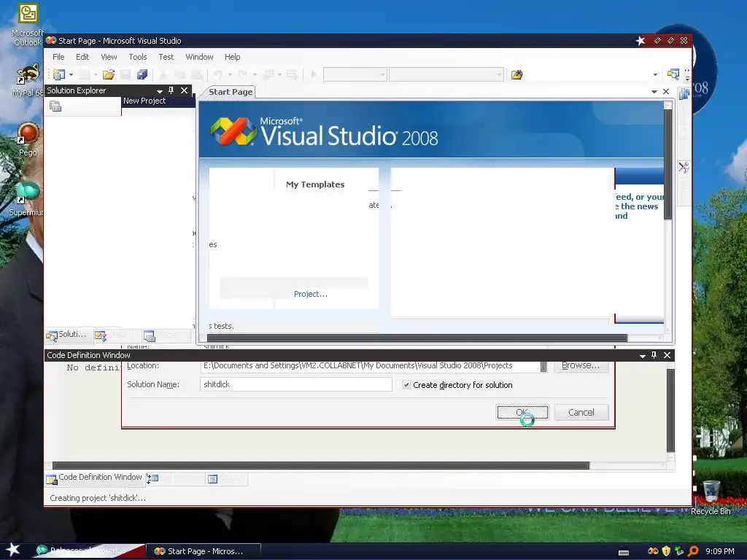Click the Open File folder icon
The height and width of the screenshot is (560, 747).
pos(109,74)
